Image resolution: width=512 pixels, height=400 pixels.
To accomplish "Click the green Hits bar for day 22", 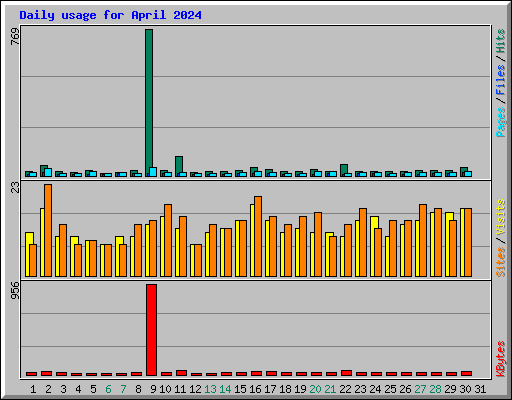I will point(344,169).
